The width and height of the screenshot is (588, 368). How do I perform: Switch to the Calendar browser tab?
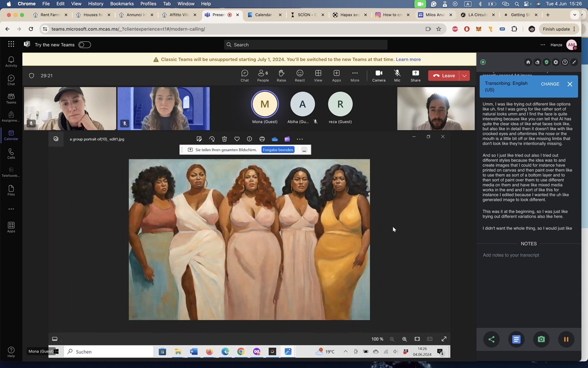click(x=264, y=15)
